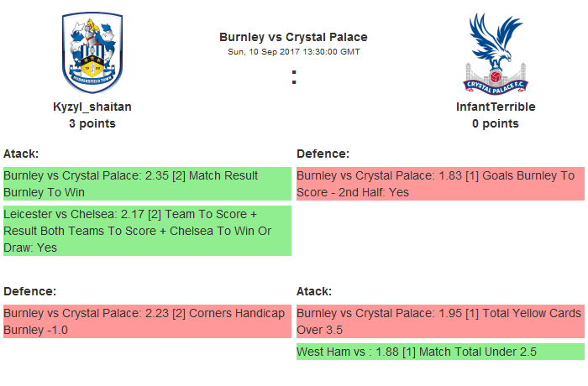Screen dimensions: 588x386
Task: Click the left Atack section heading
Action: point(21,154)
